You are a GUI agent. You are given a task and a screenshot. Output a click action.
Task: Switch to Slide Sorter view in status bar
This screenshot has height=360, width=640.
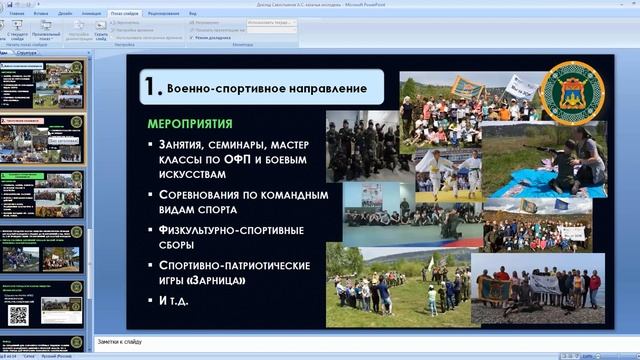[571, 356]
